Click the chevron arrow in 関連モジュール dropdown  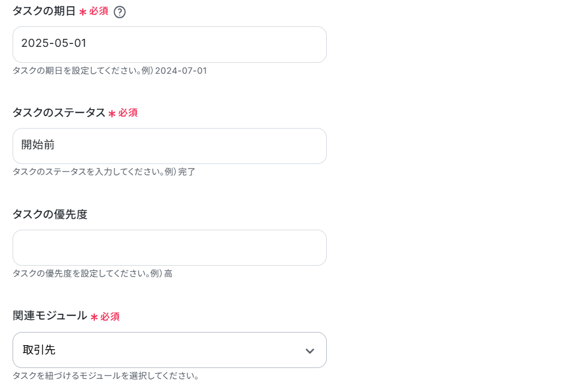pos(310,351)
